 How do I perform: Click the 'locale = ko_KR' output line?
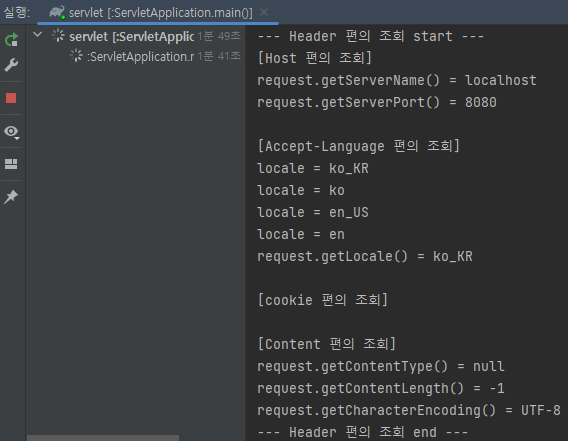(x=313, y=168)
